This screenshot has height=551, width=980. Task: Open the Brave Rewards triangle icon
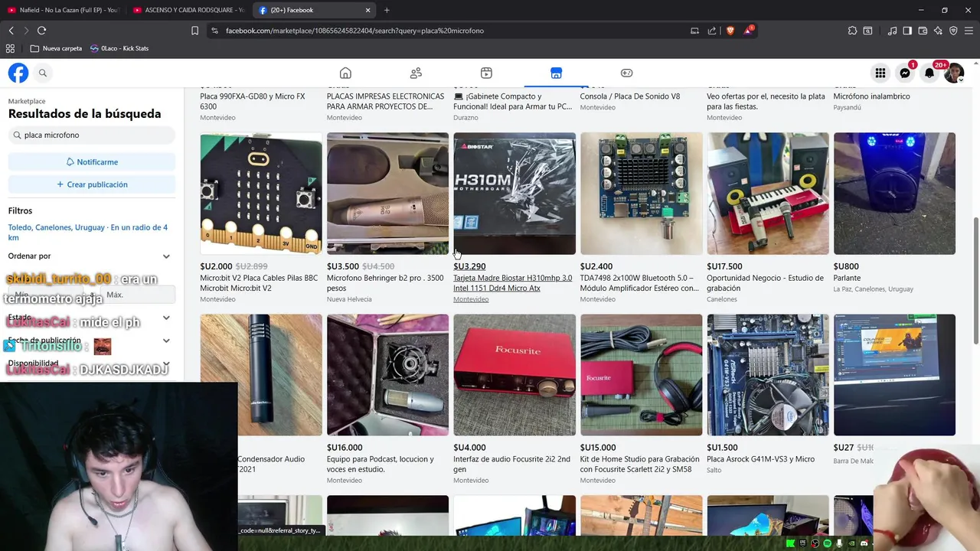coord(748,31)
